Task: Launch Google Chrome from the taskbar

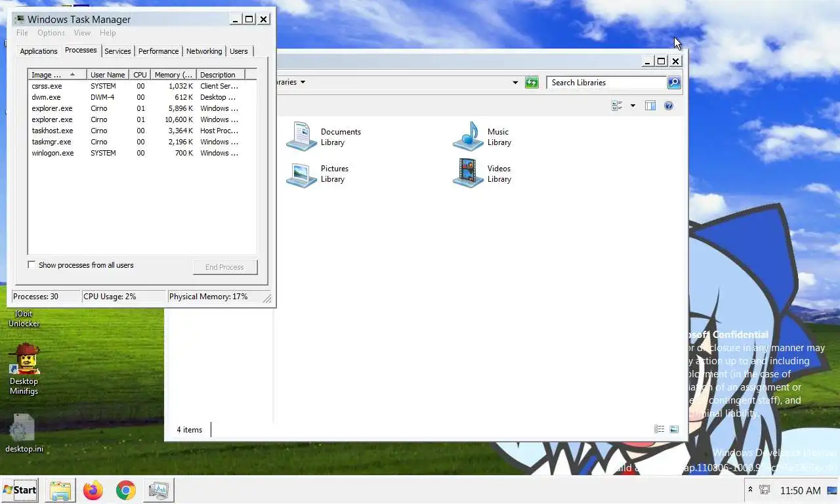Action: [x=126, y=490]
